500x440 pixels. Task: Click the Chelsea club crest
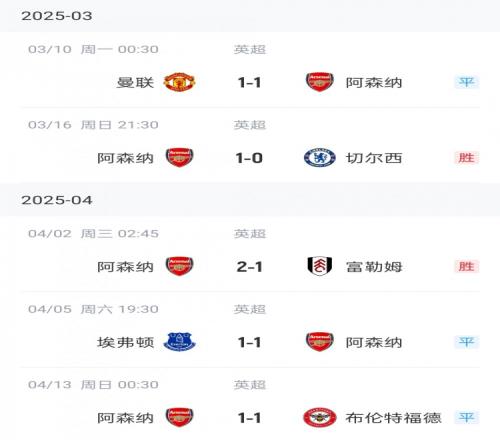pos(320,158)
